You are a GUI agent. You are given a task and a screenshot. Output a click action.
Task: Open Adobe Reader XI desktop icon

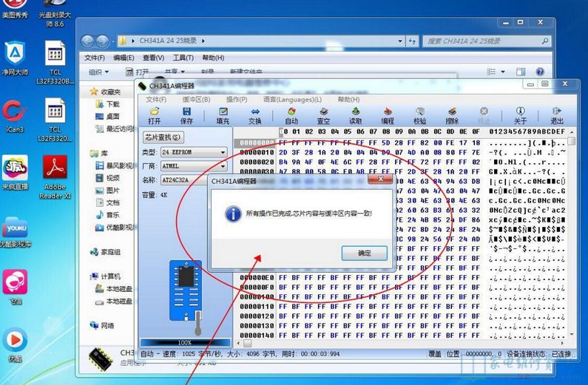pyautogui.click(x=55, y=177)
